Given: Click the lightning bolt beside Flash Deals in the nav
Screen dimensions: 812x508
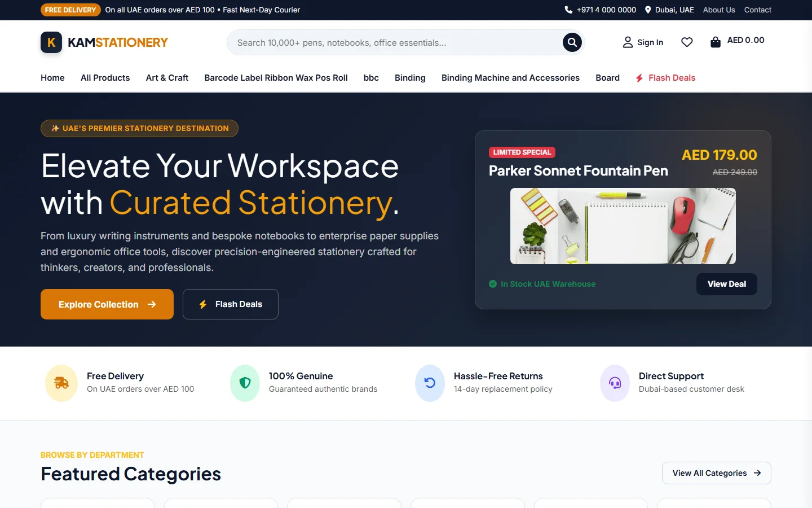Looking at the screenshot, I should click(x=639, y=78).
